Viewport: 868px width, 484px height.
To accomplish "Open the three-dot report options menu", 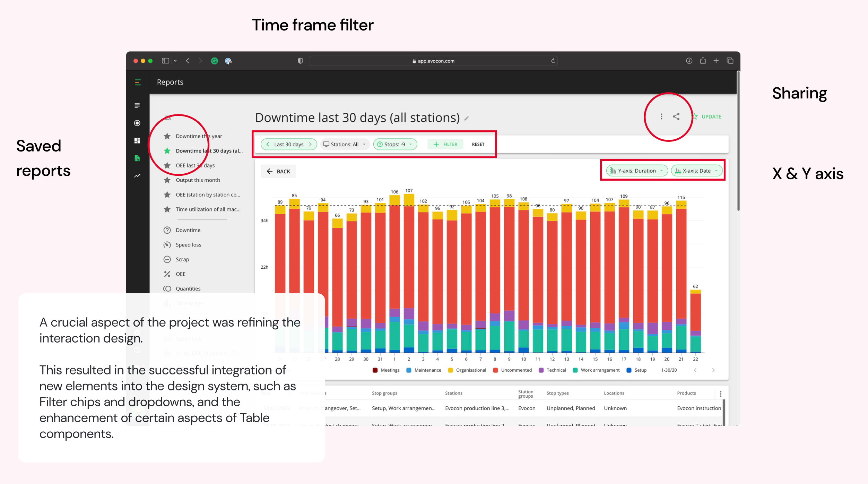I will (661, 116).
